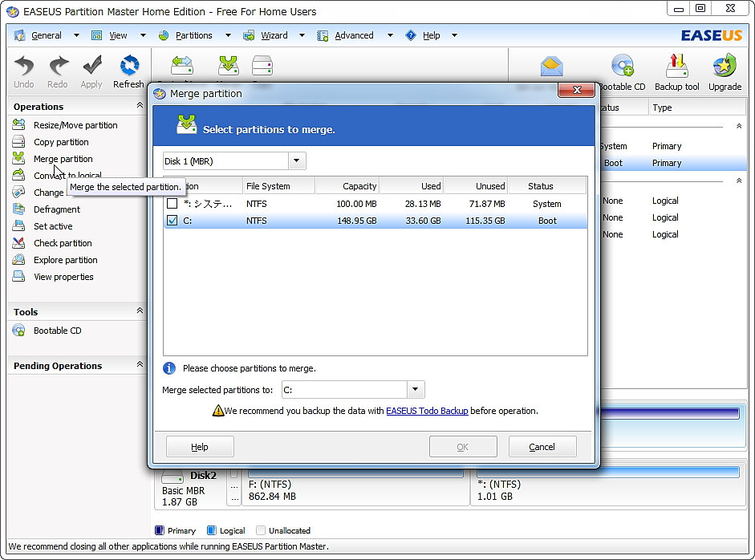Open the Partitions menu dropdown arrow
Image resolution: width=755 pixels, height=560 pixels.
[x=228, y=35]
